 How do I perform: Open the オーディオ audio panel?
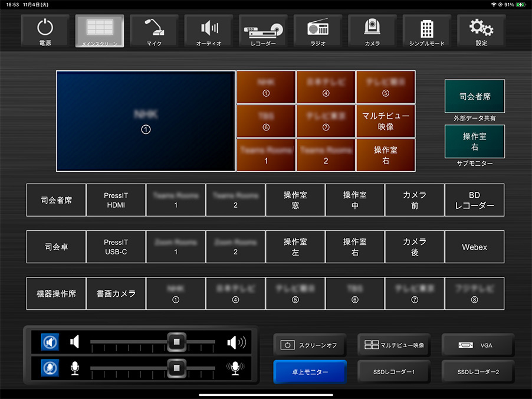209,31
